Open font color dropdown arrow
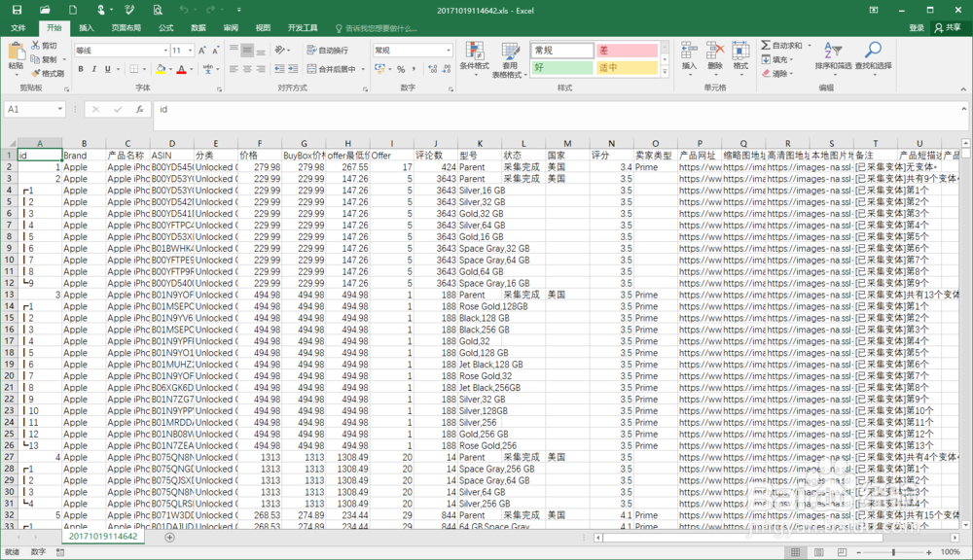The height and width of the screenshot is (560, 973). pyautogui.click(x=191, y=69)
